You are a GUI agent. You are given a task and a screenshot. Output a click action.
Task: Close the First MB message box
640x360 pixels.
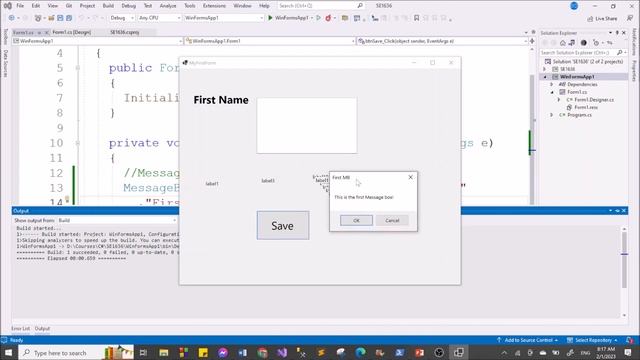click(411, 177)
